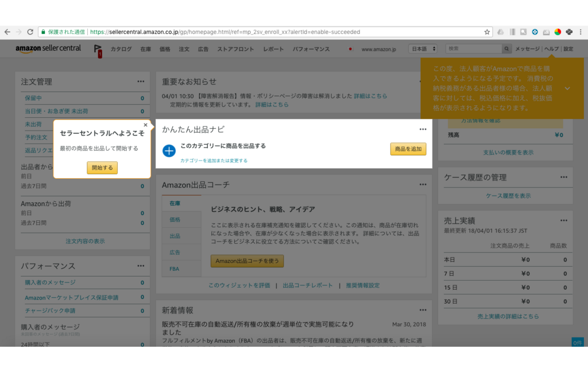This screenshot has width=588, height=368.
Task: Click 支払いの概要を表示 link
Action: point(508,152)
